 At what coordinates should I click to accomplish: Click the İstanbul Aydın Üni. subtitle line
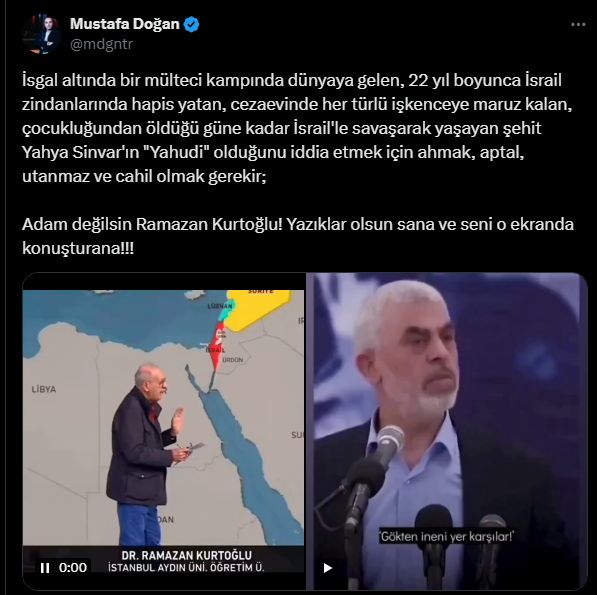click(186, 568)
